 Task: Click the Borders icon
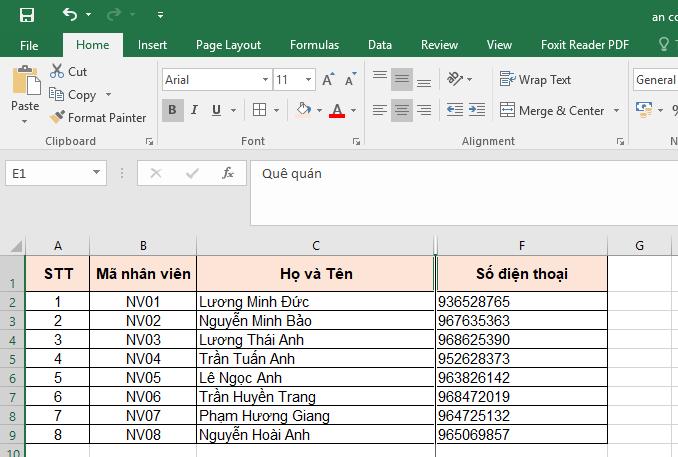pyautogui.click(x=259, y=110)
